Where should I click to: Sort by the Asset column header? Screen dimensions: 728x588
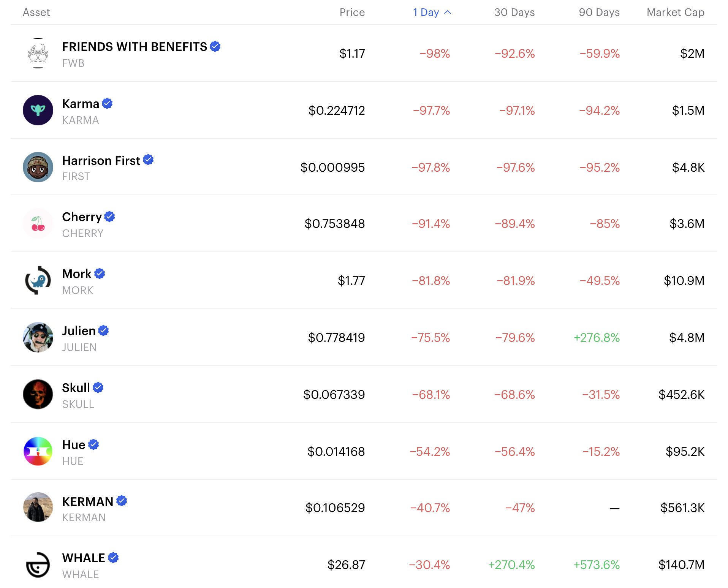pos(36,13)
